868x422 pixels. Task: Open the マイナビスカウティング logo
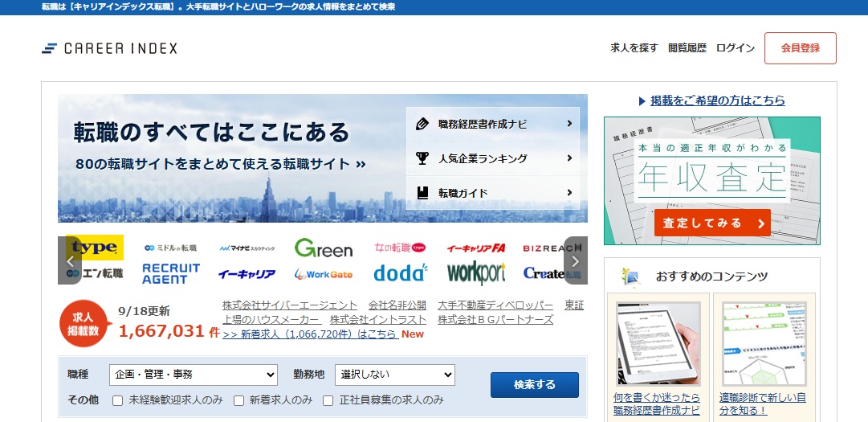247,248
